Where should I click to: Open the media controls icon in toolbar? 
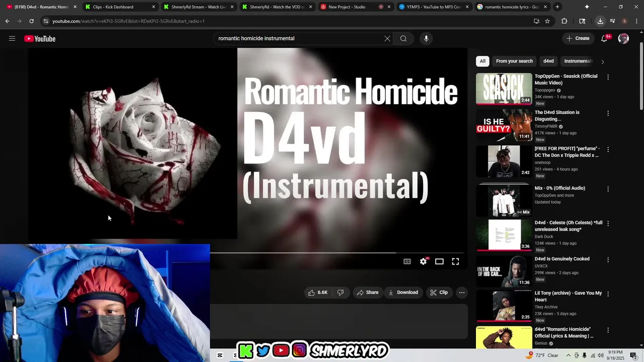(612, 21)
